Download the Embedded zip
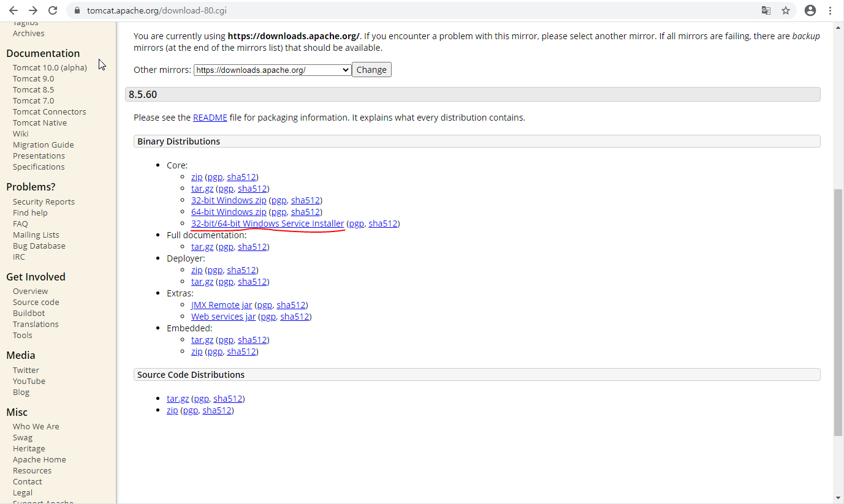Screen dimensions: 844x504 coord(197,352)
